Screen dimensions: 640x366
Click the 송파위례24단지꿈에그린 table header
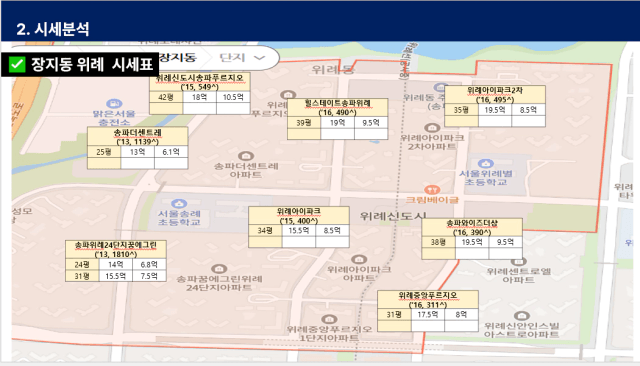click(116, 250)
